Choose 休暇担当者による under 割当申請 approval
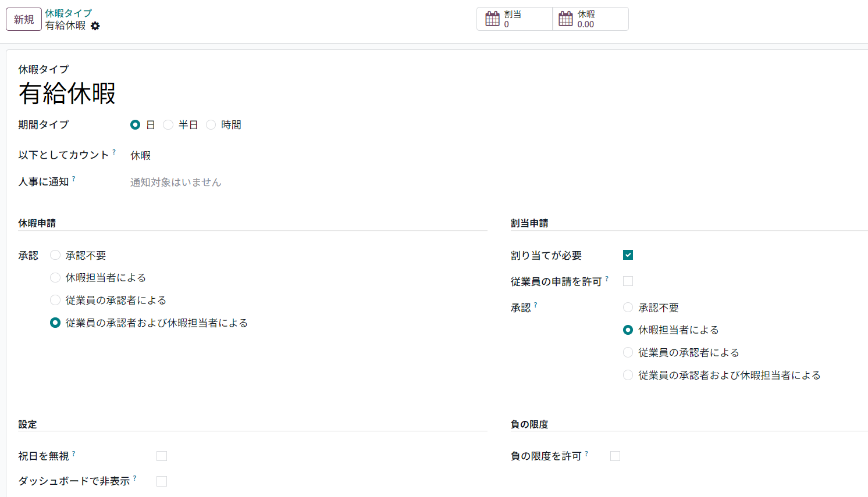The image size is (868, 497). tap(628, 330)
